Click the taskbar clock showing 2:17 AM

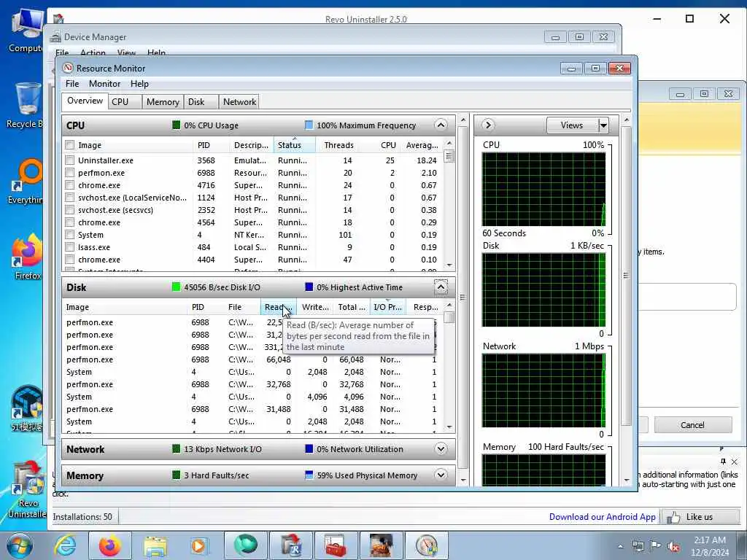coord(710,546)
